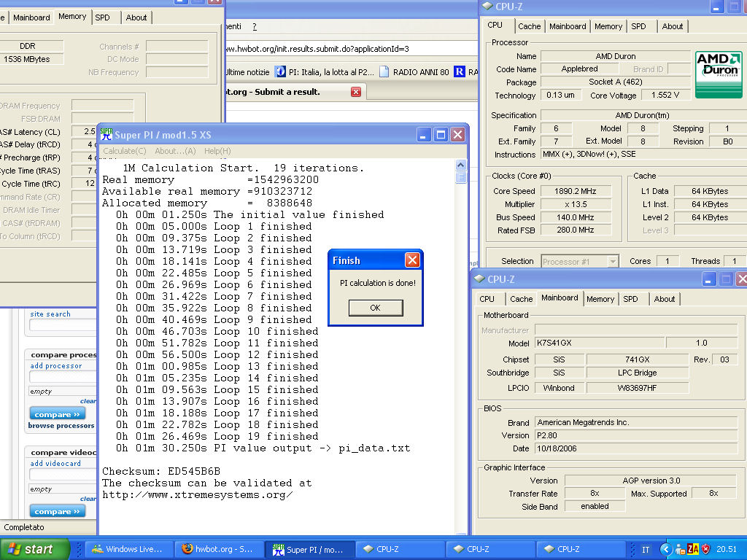The height and width of the screenshot is (560, 747).
Task: Click the red security shield tray icon
Action: pos(706,550)
